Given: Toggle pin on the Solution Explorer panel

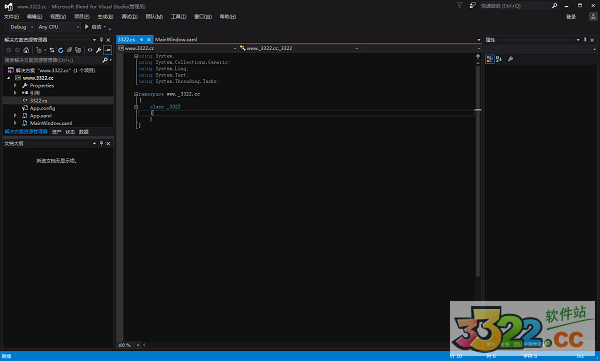Looking at the screenshot, I should (x=101, y=40).
